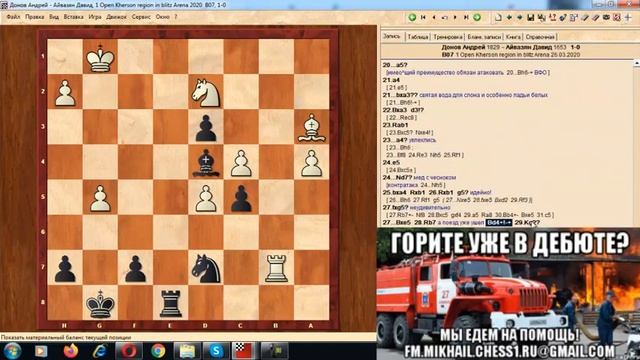The height and width of the screenshot is (360, 640).
Task: Switch to the Бланк записи tab
Action: (484, 37)
